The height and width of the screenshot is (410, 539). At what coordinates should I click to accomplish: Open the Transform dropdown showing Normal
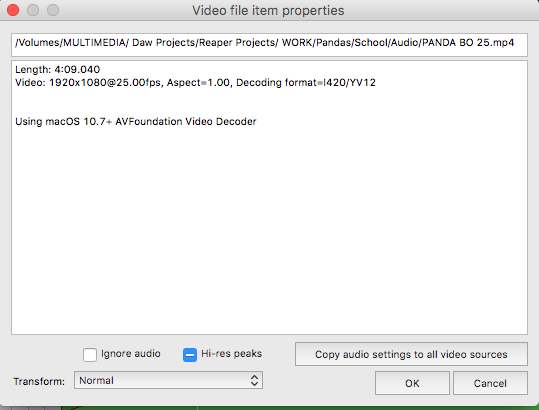point(168,380)
